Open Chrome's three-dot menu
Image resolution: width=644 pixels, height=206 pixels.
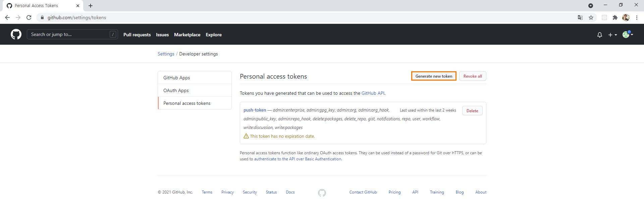[x=637, y=17]
